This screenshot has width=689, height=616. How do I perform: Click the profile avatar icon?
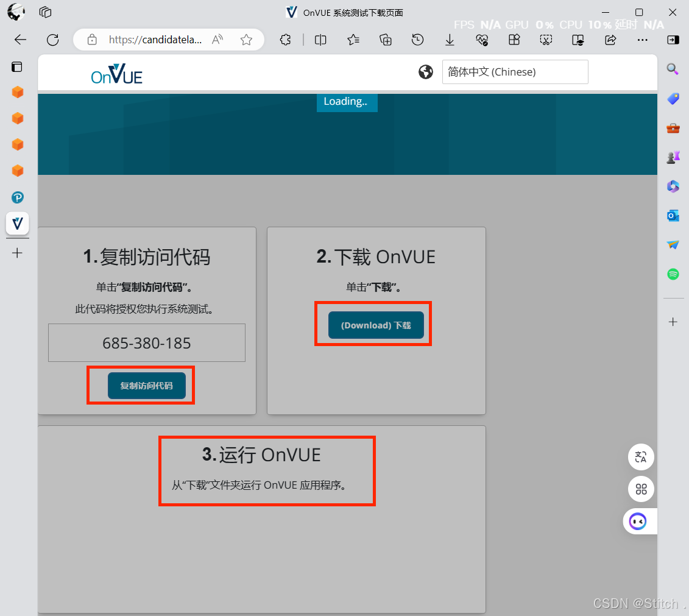[x=16, y=12]
